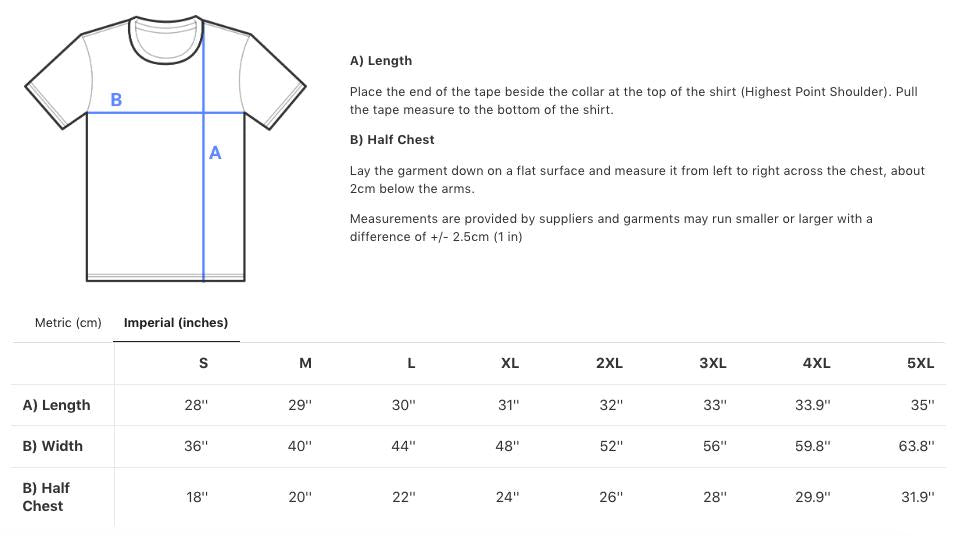The height and width of the screenshot is (536, 955).
Task: Click the 5XL size column header
Action: 920,364
